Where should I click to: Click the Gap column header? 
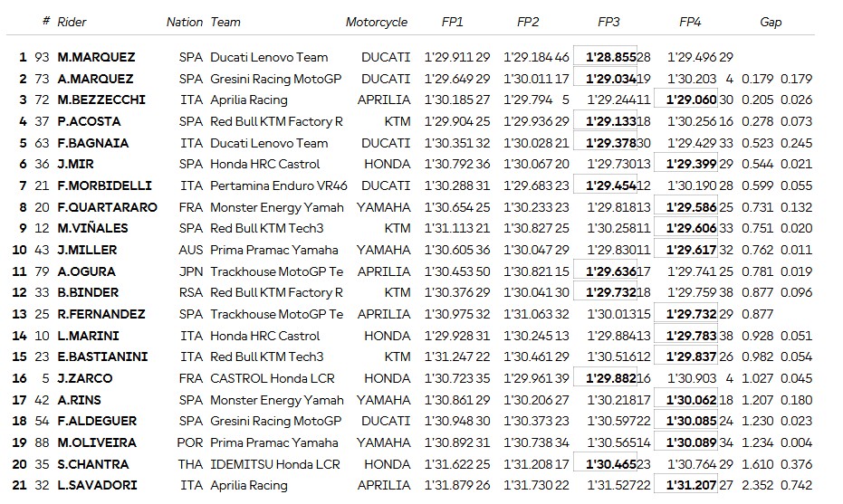771,22
